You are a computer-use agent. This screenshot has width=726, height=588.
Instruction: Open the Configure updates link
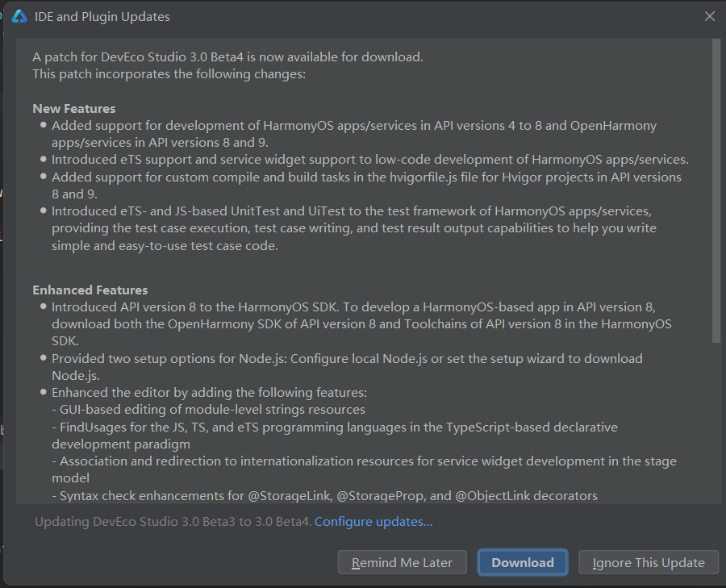click(x=373, y=522)
